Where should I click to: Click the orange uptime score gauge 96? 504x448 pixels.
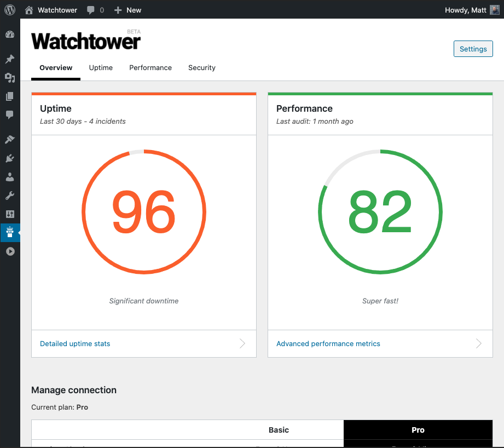tap(144, 211)
